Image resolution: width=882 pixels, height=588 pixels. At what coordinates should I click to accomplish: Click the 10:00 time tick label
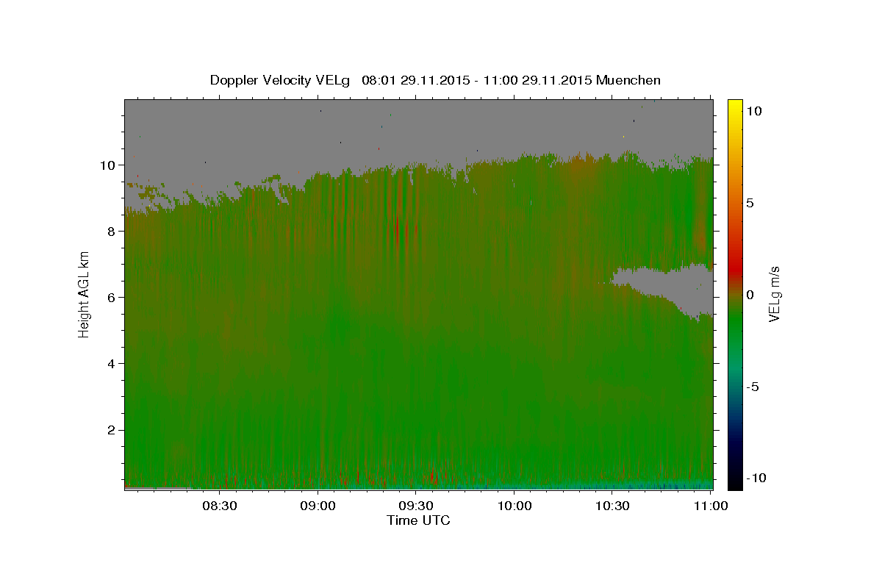pos(514,506)
